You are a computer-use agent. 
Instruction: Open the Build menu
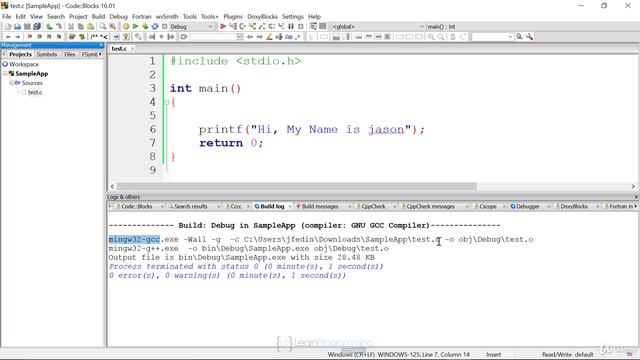tap(98, 17)
